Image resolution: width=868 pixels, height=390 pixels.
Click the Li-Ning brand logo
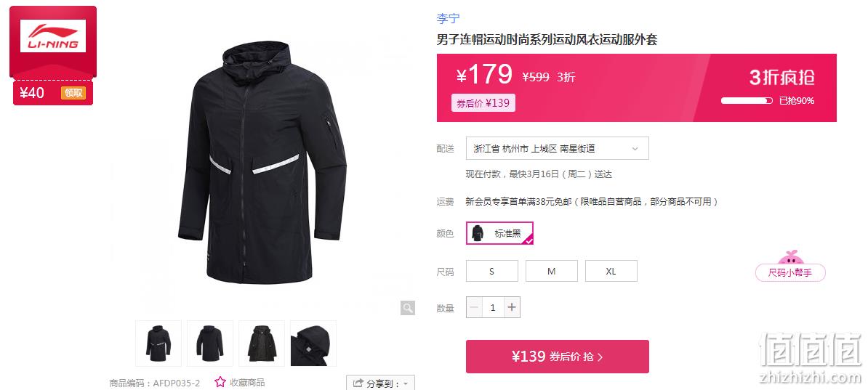53,36
